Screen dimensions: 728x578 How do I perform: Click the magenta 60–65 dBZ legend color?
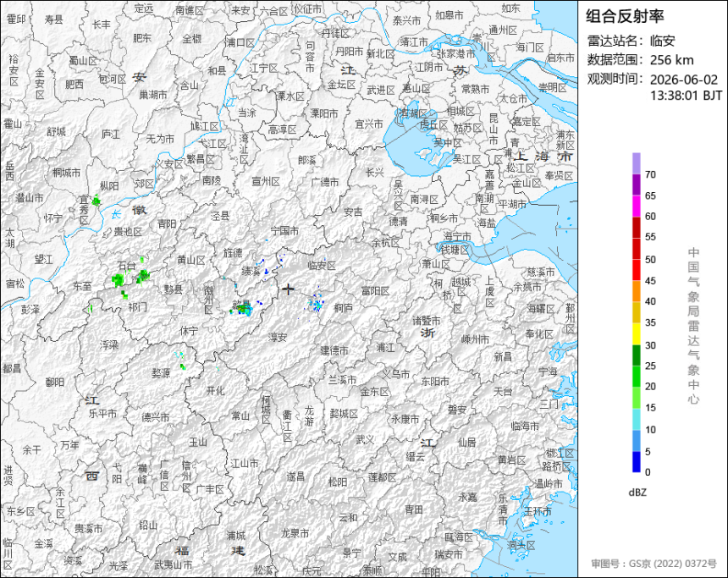(636, 206)
